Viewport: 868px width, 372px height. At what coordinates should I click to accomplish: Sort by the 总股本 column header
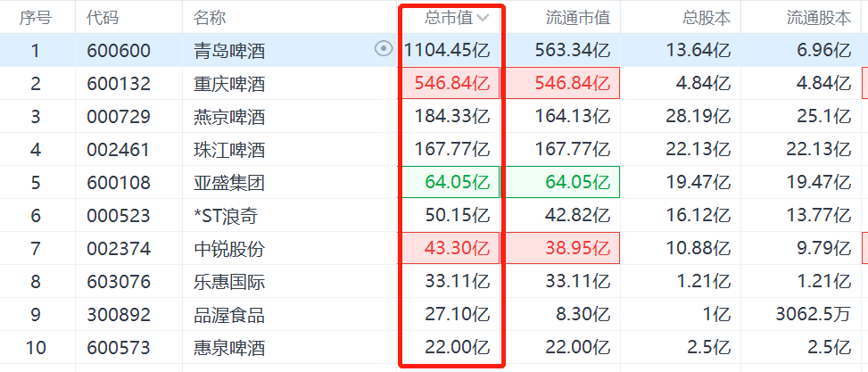(707, 18)
